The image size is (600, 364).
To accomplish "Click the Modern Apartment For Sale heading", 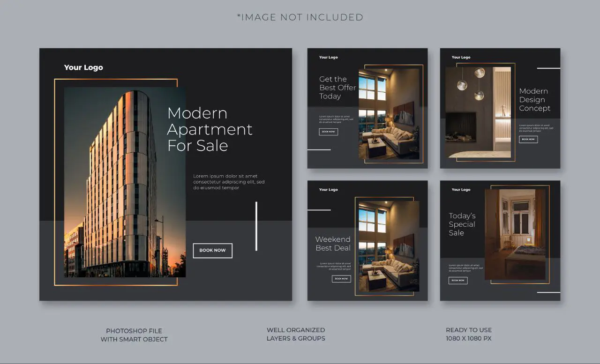I will [210, 129].
